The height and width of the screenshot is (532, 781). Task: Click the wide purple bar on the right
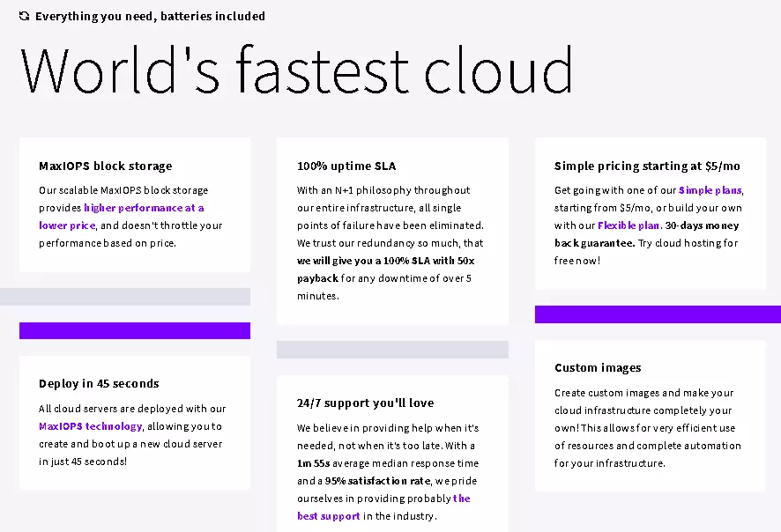(x=657, y=314)
